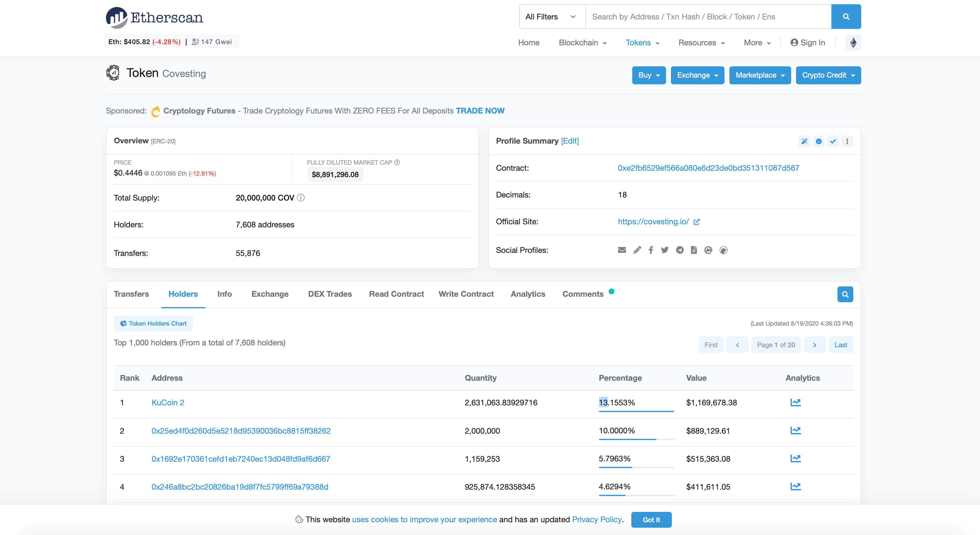Screen dimensions: 980x535
Task: Open the Write Contract tab
Action: 466,294
